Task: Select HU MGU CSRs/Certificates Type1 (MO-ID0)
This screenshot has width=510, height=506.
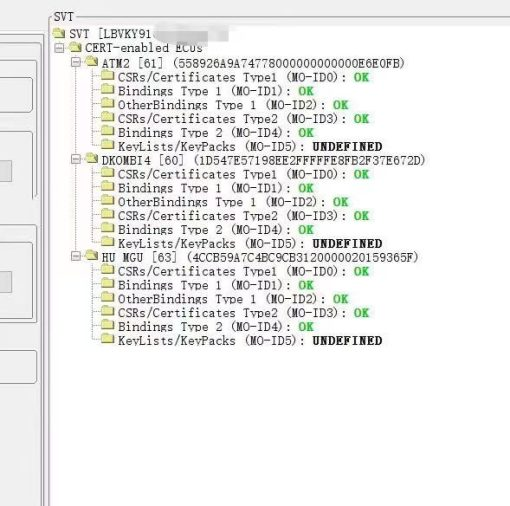Action: click(x=243, y=271)
